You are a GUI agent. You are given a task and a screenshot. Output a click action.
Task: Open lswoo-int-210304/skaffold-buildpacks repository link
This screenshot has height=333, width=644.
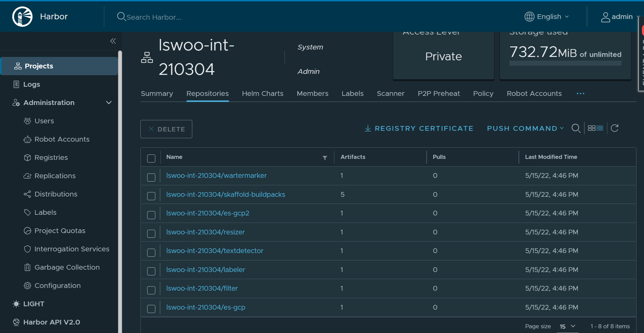(x=226, y=194)
